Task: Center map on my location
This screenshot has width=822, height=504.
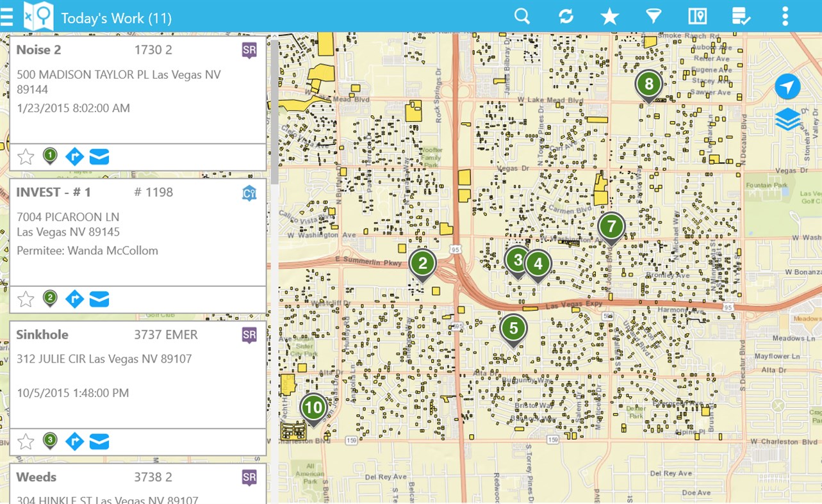Action: click(787, 86)
